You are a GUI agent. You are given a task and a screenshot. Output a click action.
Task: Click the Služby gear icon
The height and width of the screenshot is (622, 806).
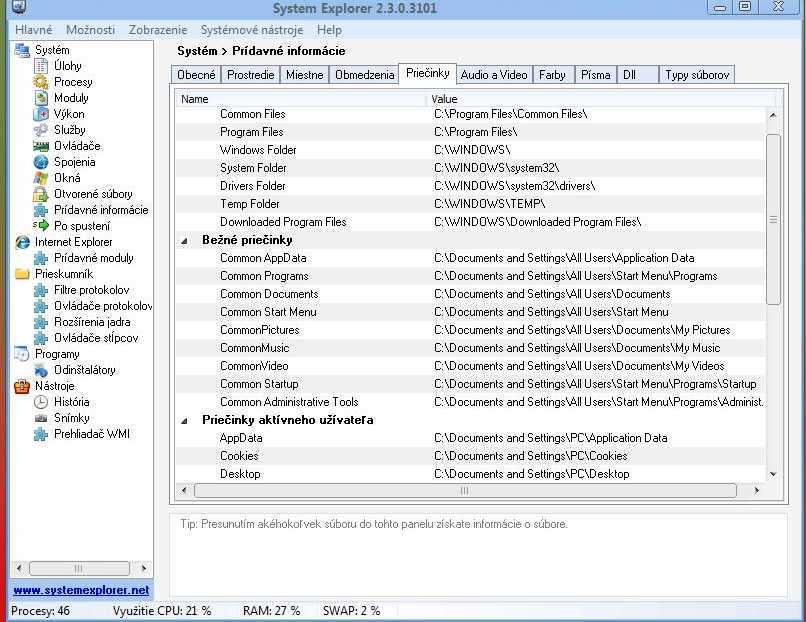pos(41,130)
